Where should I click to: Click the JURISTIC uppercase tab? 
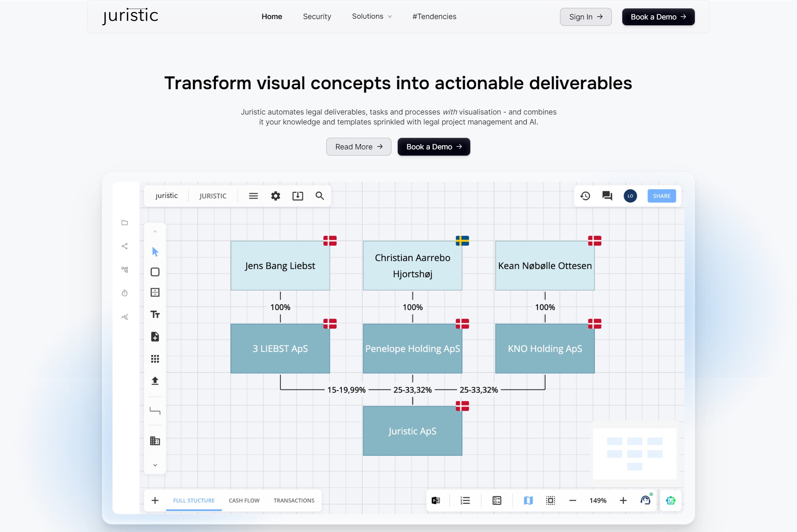point(213,195)
